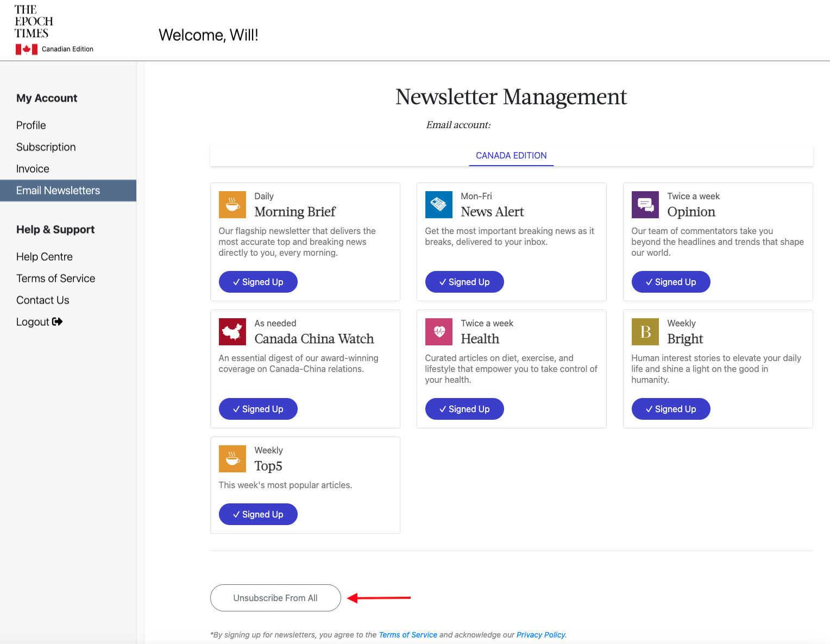Image resolution: width=830 pixels, height=644 pixels.
Task: Open the Privacy Policy link
Action: click(x=540, y=635)
